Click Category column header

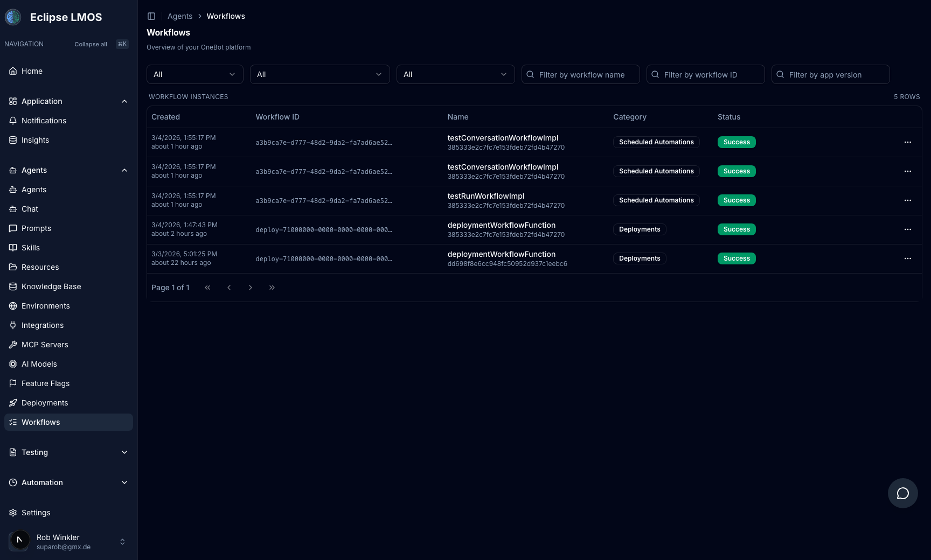pos(630,117)
